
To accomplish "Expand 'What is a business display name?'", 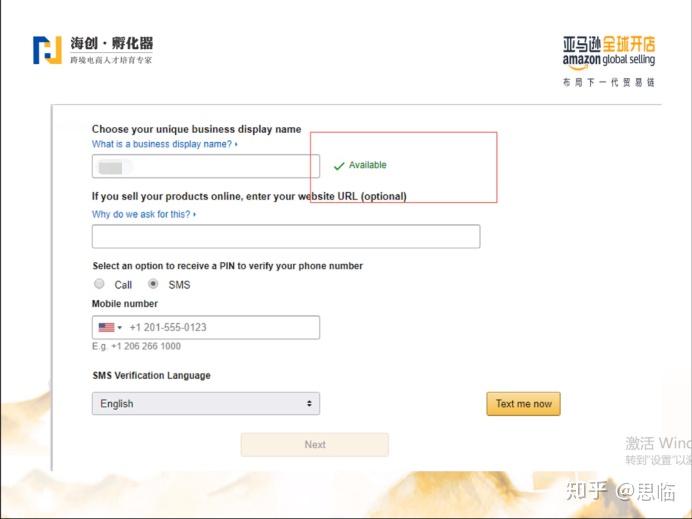I will 165,144.
